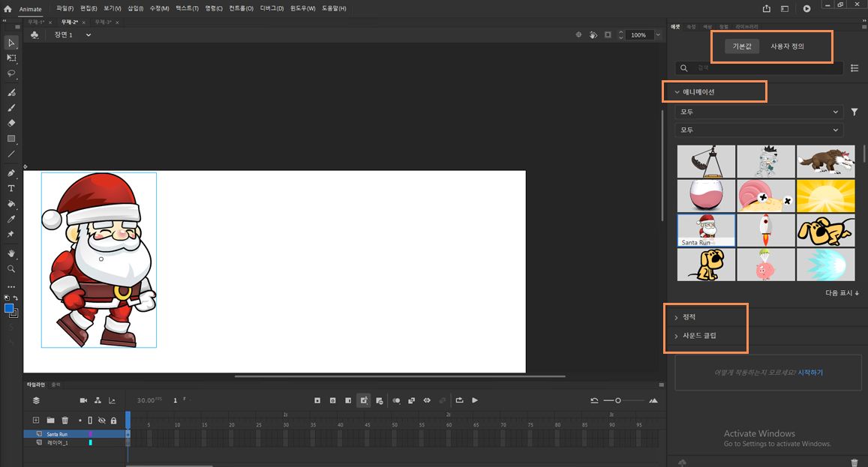Click the assets filter funnel icon
This screenshot has height=467, width=868.
[854, 112]
